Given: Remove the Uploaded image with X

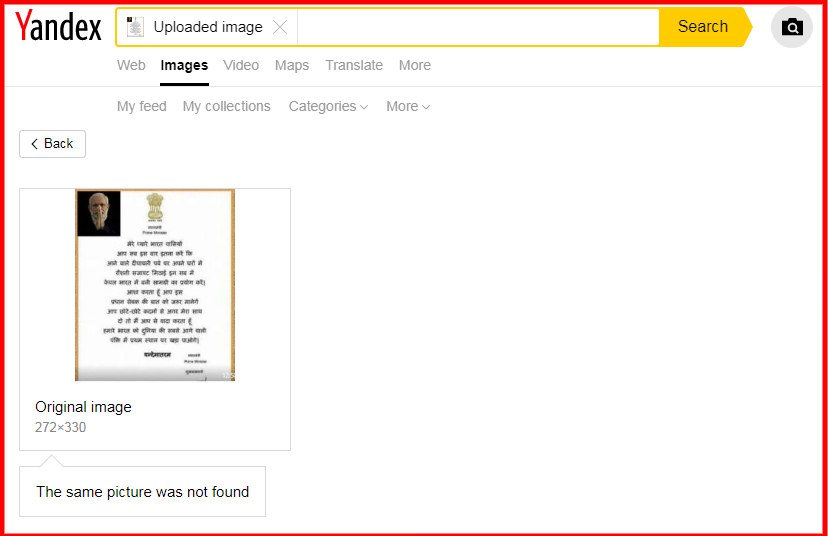Looking at the screenshot, I should point(280,27).
